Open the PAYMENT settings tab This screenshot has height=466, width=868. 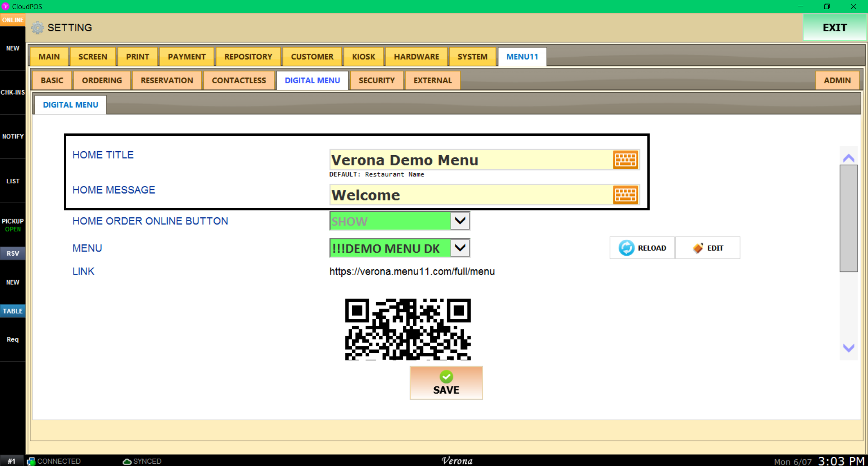pos(187,57)
